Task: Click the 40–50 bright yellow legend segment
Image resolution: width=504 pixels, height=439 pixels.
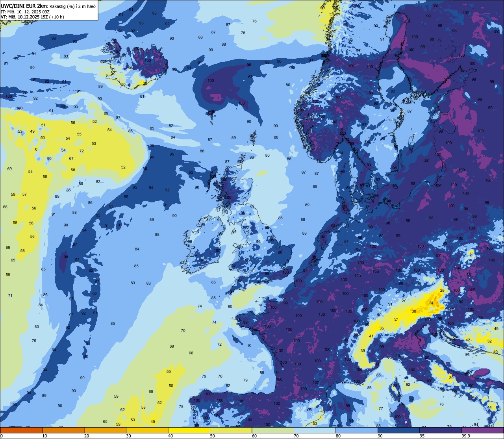Action: point(189,430)
